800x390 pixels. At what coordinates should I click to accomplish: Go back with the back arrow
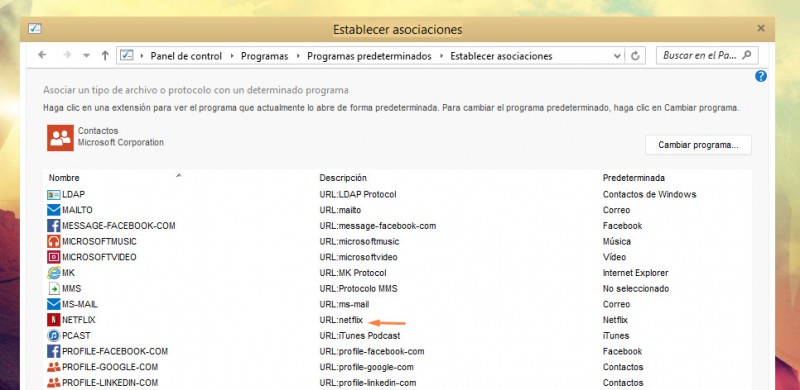click(42, 55)
